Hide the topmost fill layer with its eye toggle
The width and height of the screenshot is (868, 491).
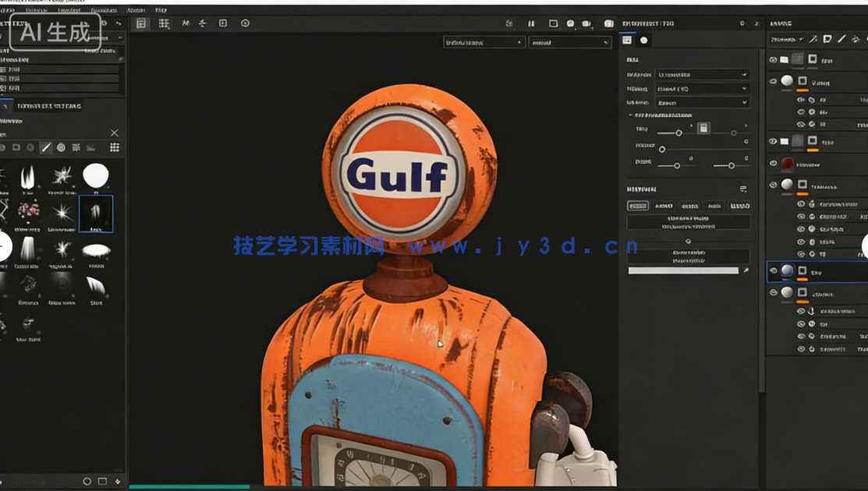(773, 59)
